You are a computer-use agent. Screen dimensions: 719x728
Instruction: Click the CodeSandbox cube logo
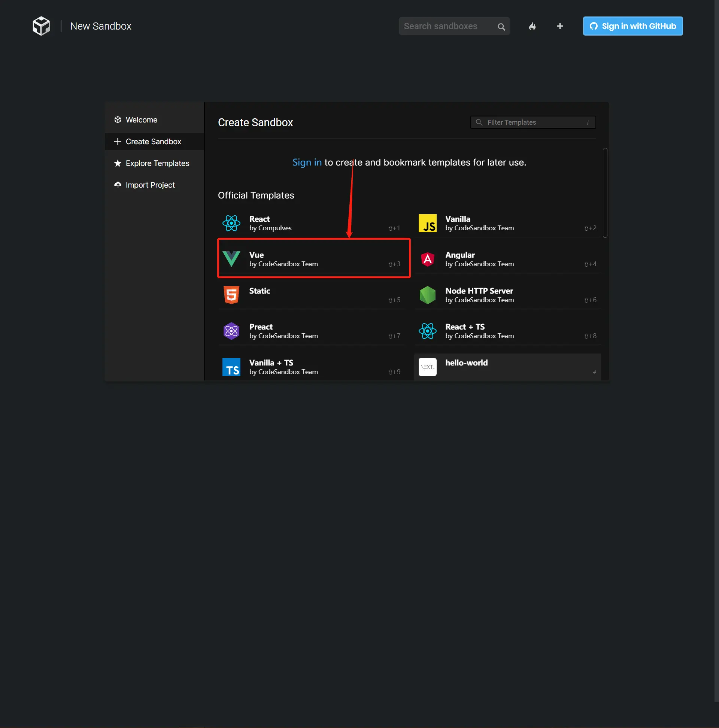click(x=41, y=26)
